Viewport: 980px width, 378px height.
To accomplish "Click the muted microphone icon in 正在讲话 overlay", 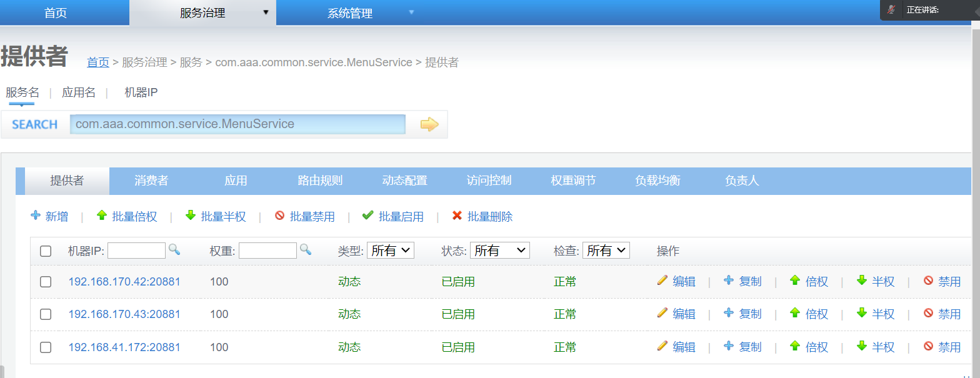I will [x=891, y=9].
